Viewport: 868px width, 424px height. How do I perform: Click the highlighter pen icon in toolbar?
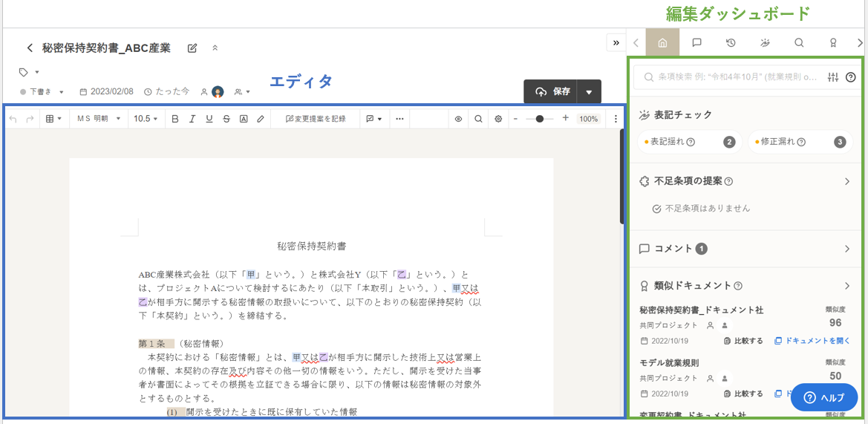[261, 119]
